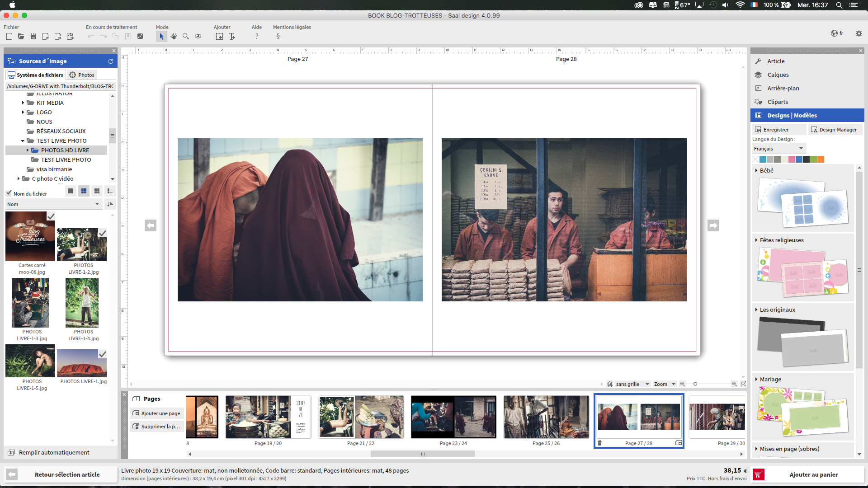Click the add image frame icon

coord(219,37)
